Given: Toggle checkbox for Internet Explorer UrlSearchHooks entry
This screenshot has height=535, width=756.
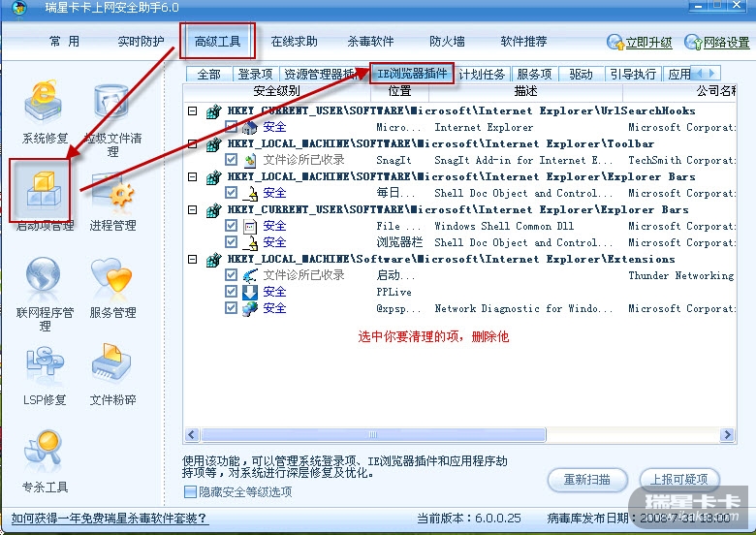Looking at the screenshot, I should (x=231, y=127).
